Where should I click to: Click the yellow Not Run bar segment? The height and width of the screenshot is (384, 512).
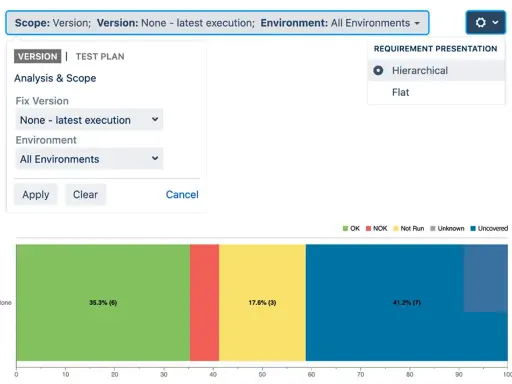click(262, 302)
